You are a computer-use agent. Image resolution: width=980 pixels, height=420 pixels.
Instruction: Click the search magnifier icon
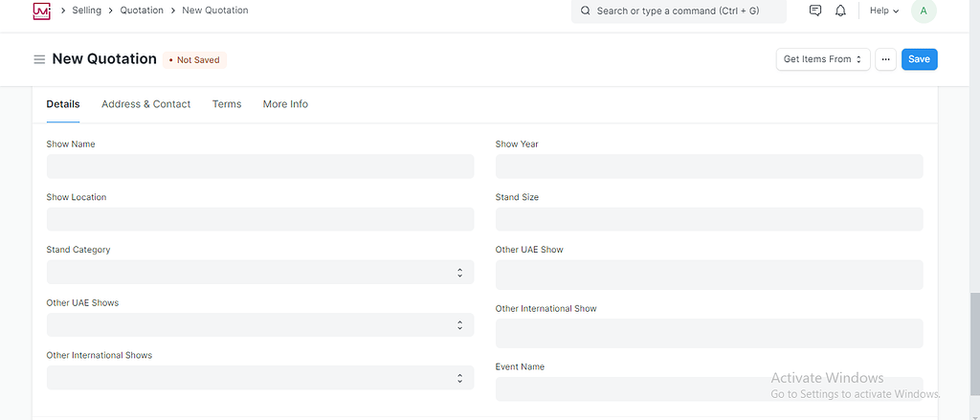(x=585, y=11)
